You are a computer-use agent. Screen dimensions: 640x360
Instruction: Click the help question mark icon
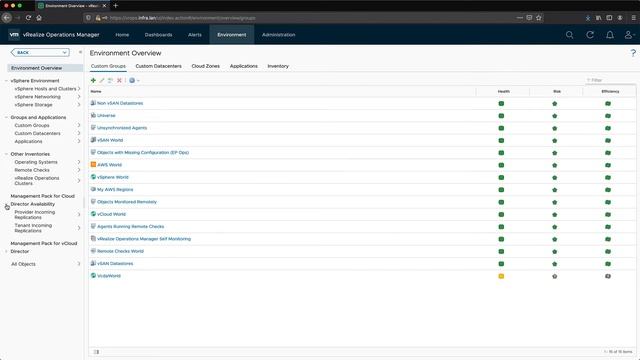pos(633,53)
